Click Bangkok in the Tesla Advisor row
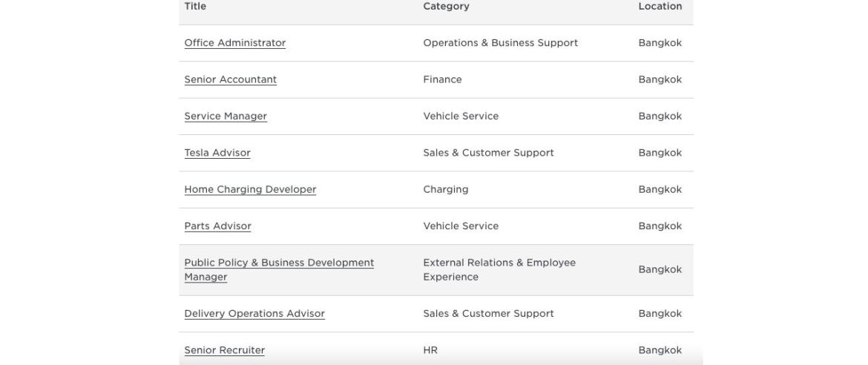Screen dimensions: 868x365 point(660,153)
